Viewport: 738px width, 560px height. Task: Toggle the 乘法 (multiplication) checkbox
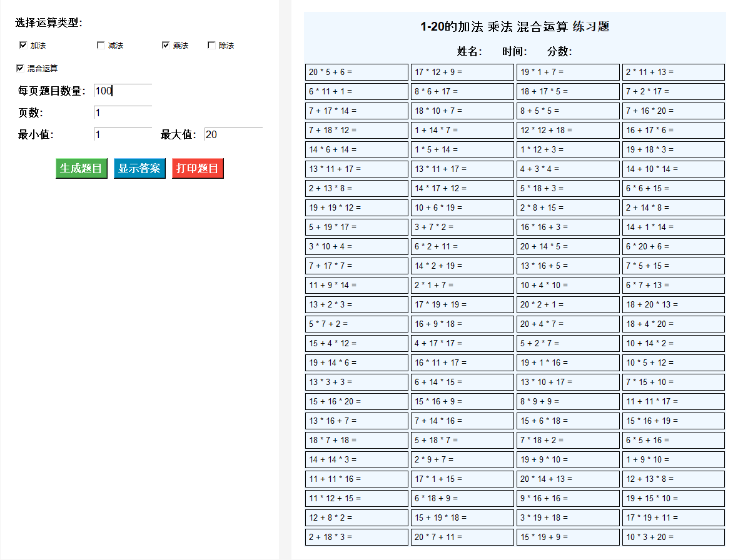coord(166,45)
